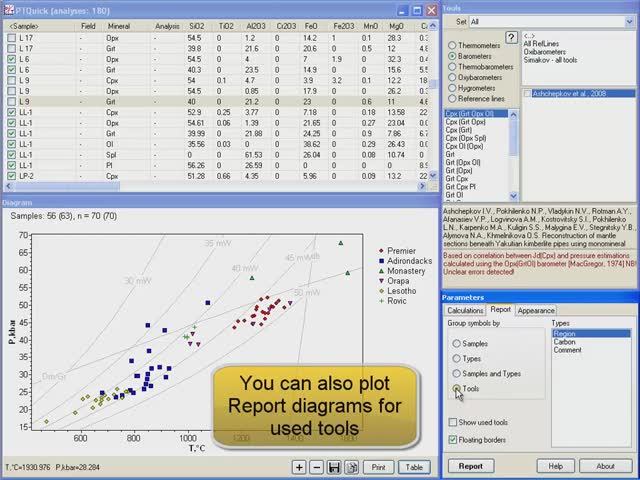
Task: Click the copy diagram icon button
Action: point(352,467)
